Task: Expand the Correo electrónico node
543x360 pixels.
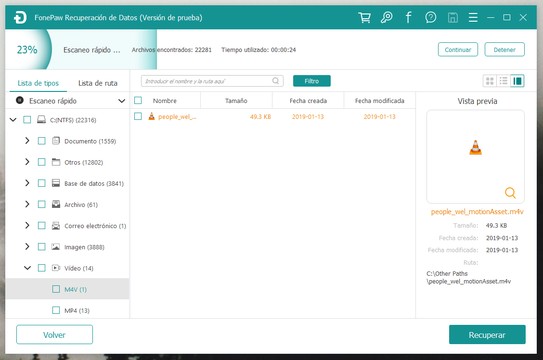Action: click(x=27, y=226)
